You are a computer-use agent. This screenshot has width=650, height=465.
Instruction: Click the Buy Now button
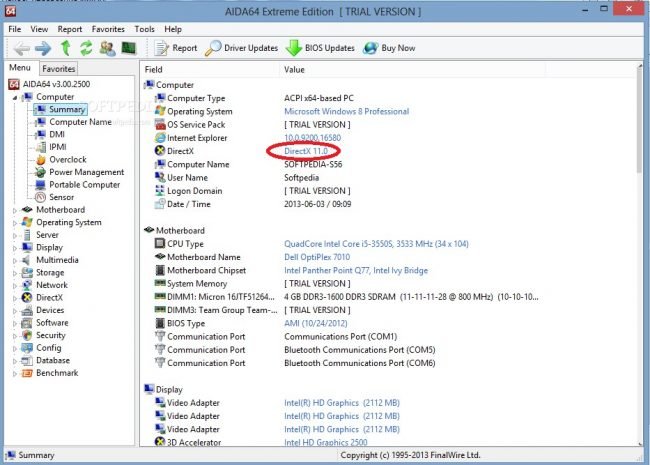(391, 47)
